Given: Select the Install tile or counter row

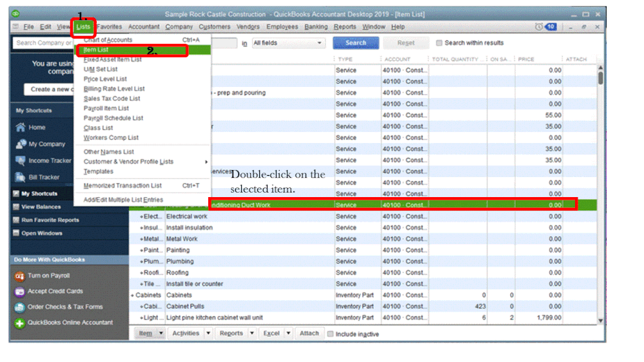Looking at the screenshot, I should 363,284.
